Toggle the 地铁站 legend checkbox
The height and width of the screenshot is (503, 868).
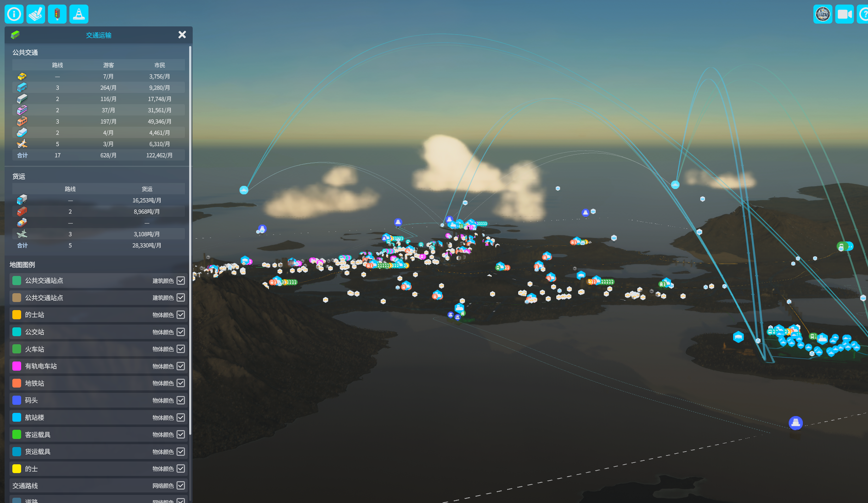181,383
